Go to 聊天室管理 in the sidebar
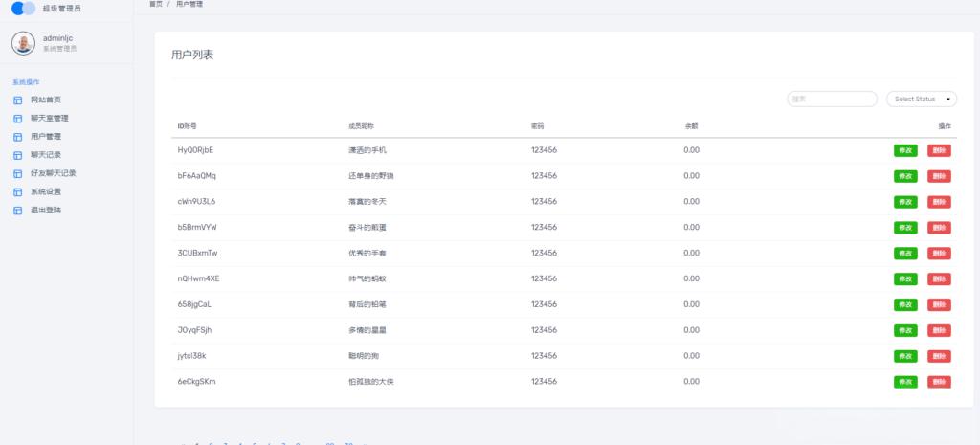 coord(50,118)
